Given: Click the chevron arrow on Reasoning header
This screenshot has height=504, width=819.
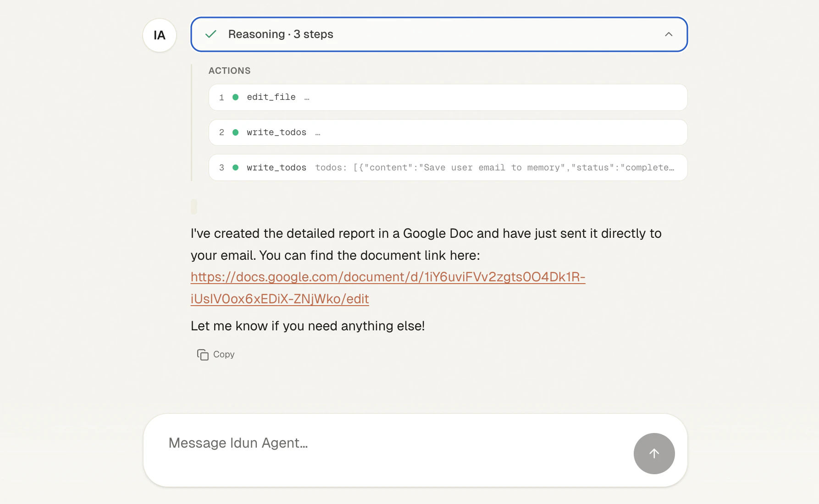Looking at the screenshot, I should point(669,34).
